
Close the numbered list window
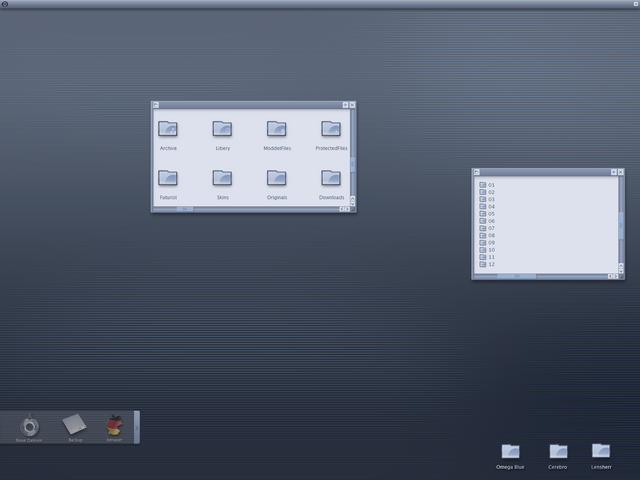tap(620, 172)
